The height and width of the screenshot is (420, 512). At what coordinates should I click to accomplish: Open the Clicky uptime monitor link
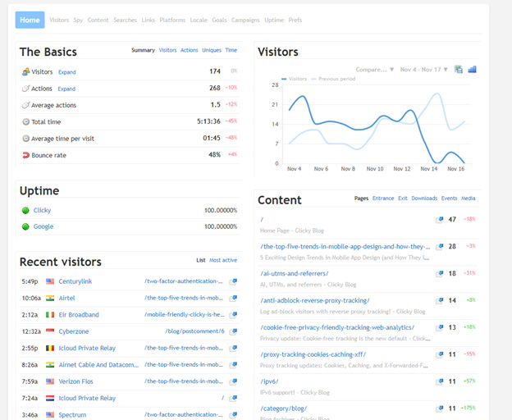(x=42, y=210)
